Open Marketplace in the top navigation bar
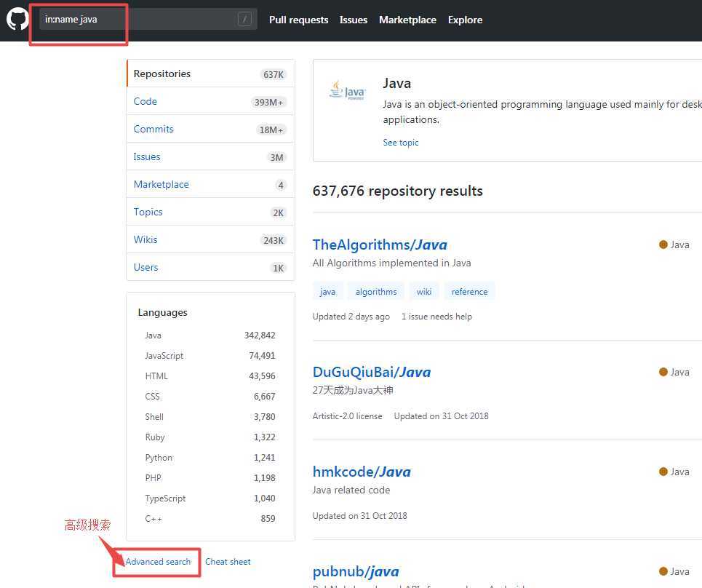The image size is (702, 588). pos(407,20)
